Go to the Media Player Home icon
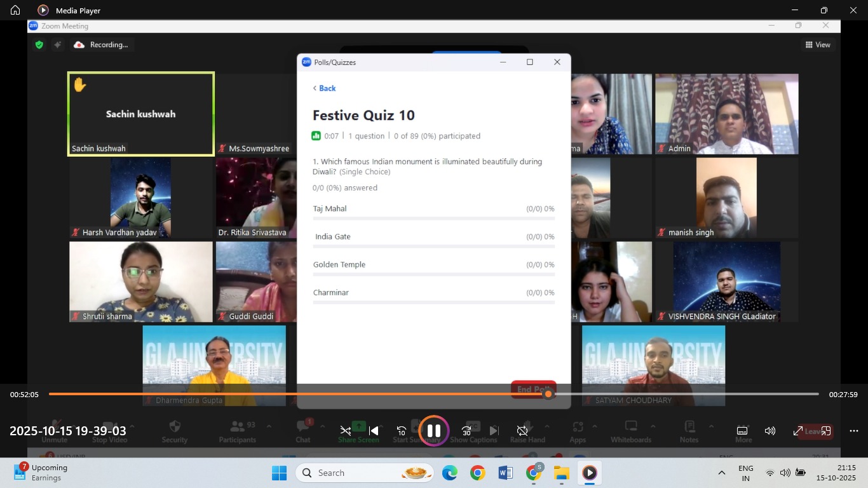Screen dimensions: 868x488 point(15,10)
